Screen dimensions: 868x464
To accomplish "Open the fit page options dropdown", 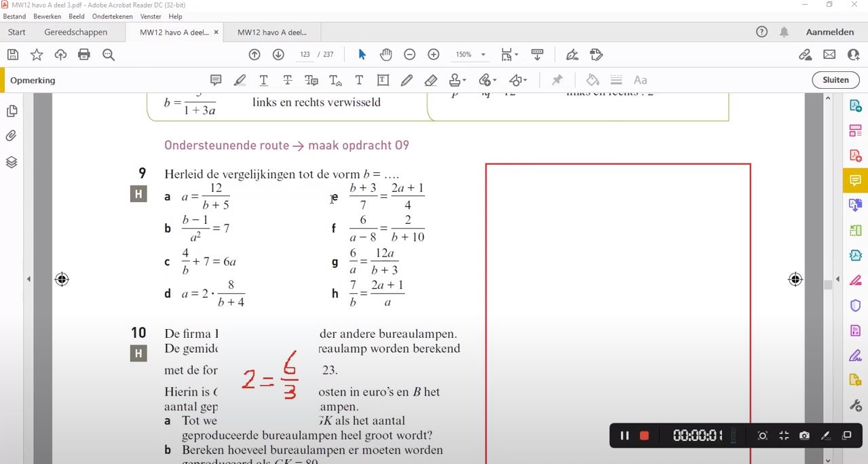I will tap(510, 55).
